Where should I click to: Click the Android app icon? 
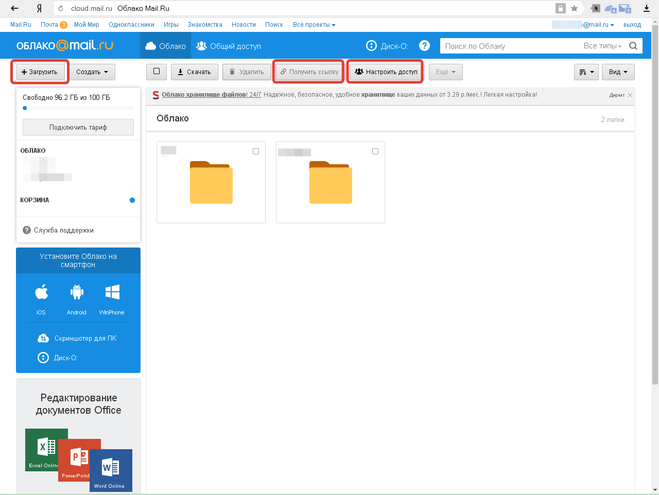77,293
